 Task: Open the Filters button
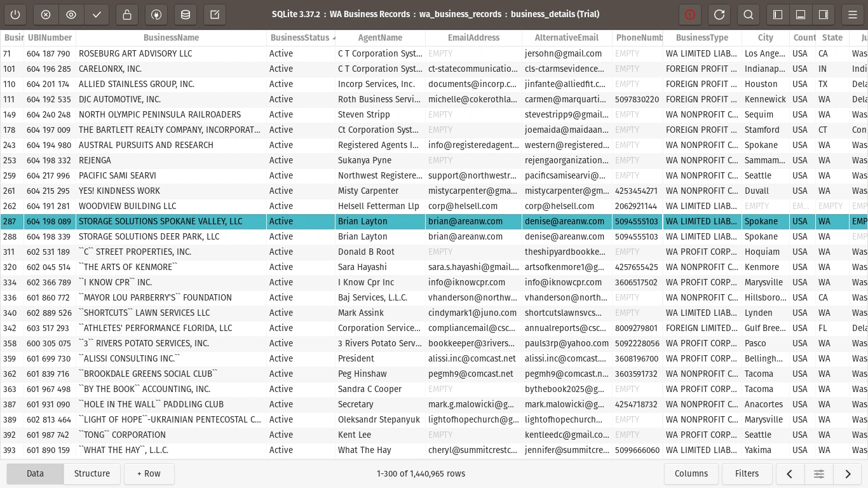pyautogui.click(x=747, y=473)
